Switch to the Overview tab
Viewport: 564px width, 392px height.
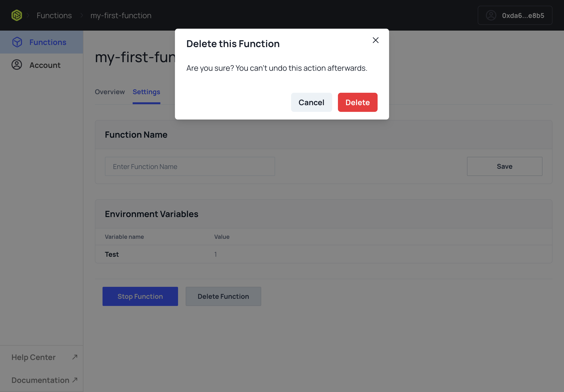pos(110,92)
